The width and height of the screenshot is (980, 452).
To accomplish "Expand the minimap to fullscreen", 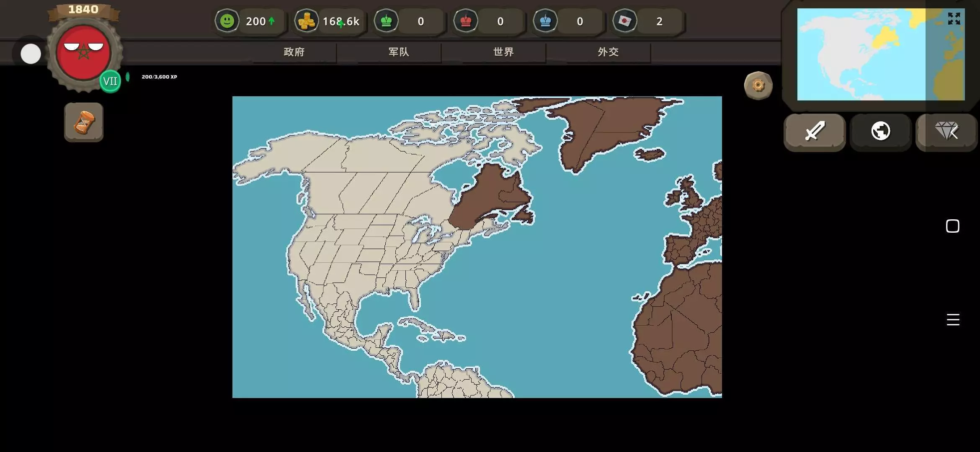I will click(954, 18).
